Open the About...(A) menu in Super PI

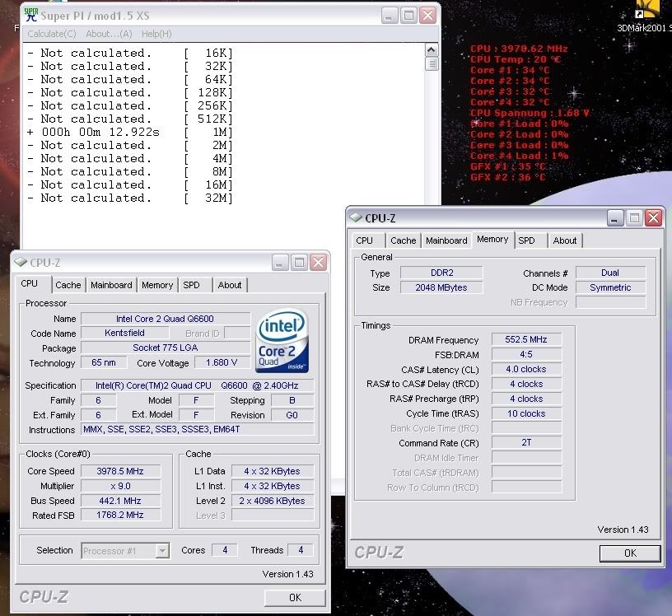(x=109, y=34)
